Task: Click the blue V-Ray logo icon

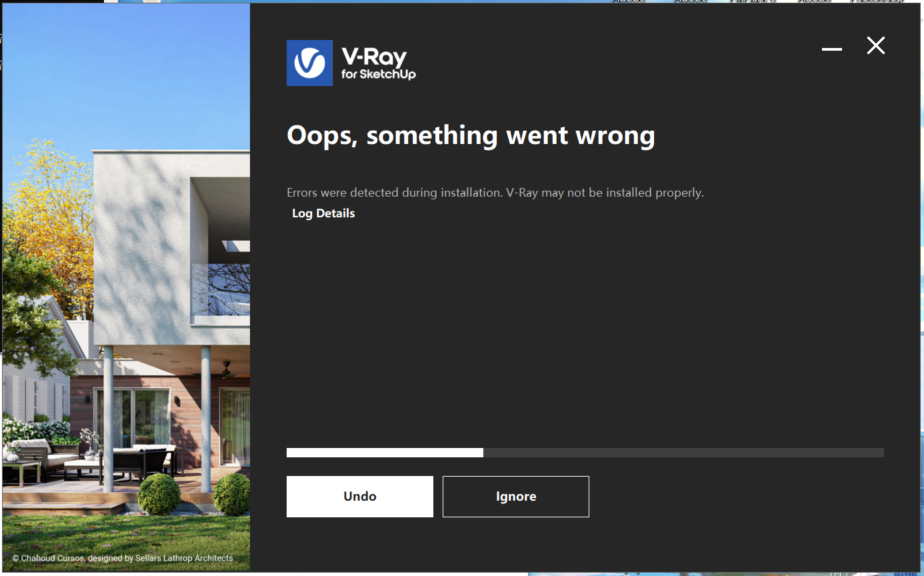Action: click(309, 63)
